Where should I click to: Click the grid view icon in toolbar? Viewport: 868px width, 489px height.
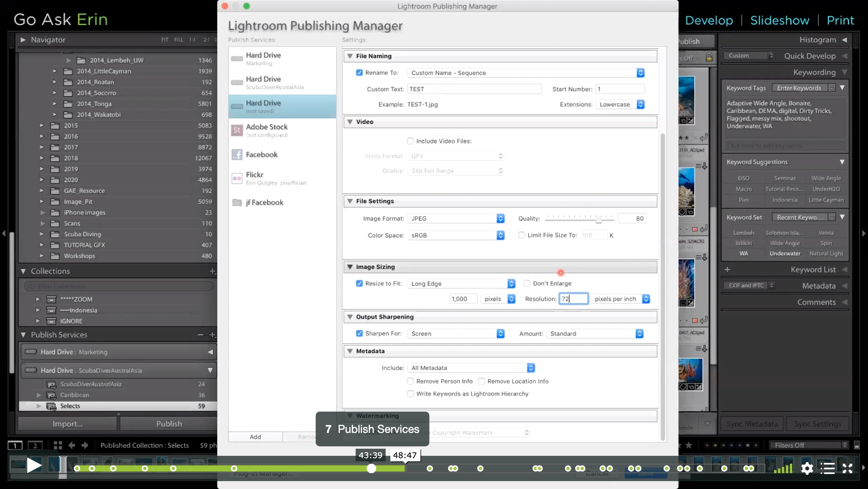pos(58,445)
